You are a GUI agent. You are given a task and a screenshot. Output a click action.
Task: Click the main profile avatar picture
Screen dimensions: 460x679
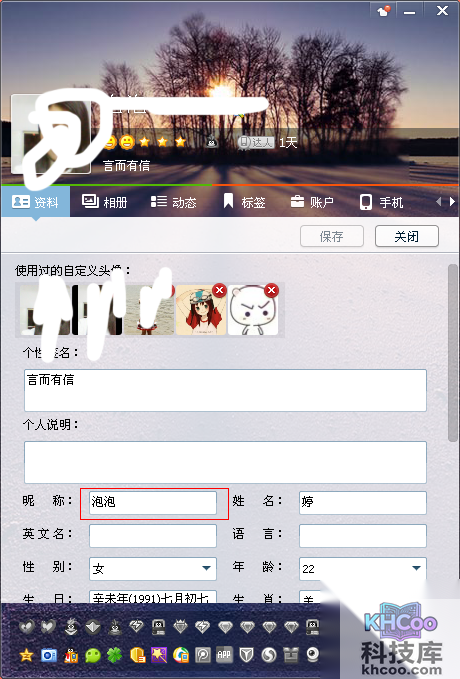[x=51, y=134]
